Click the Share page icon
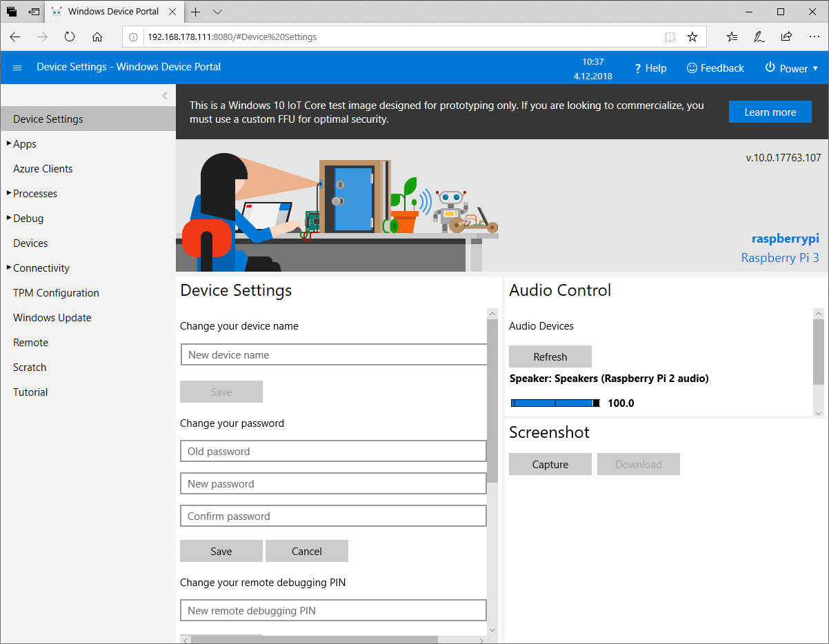 pyautogui.click(x=786, y=37)
